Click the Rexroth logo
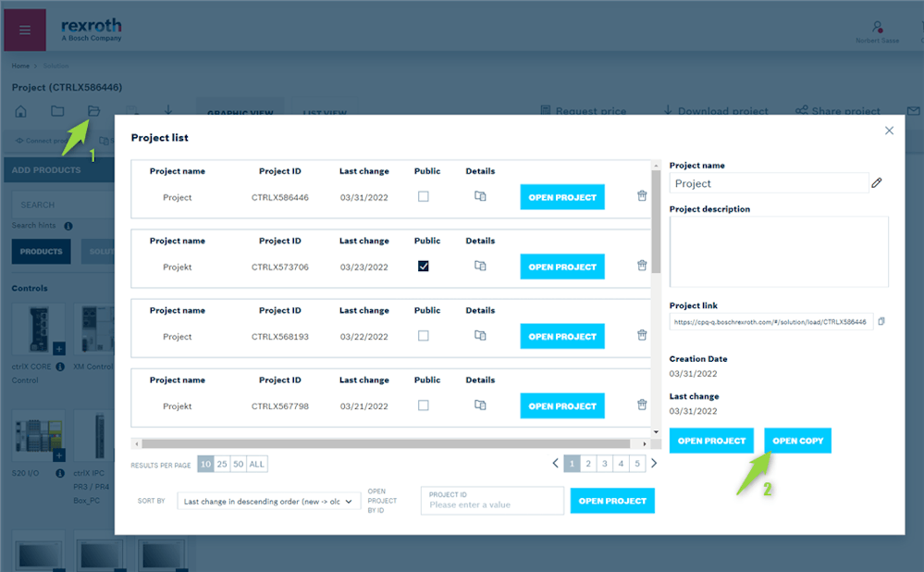 (x=92, y=30)
